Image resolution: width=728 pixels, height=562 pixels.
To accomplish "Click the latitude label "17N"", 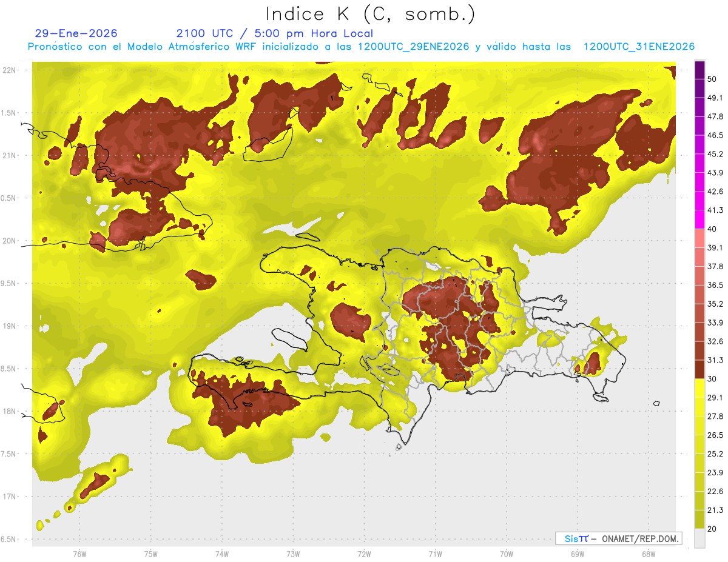I will [x=10, y=497].
